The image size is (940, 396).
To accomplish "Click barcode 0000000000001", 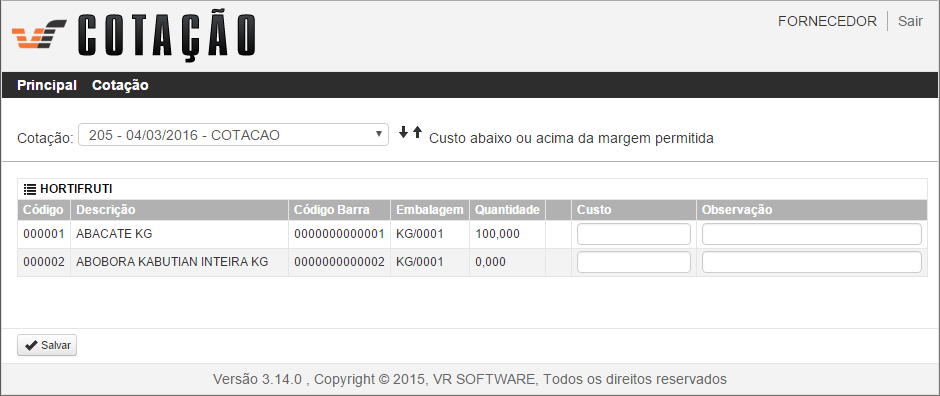I will pyautogui.click(x=339, y=234).
